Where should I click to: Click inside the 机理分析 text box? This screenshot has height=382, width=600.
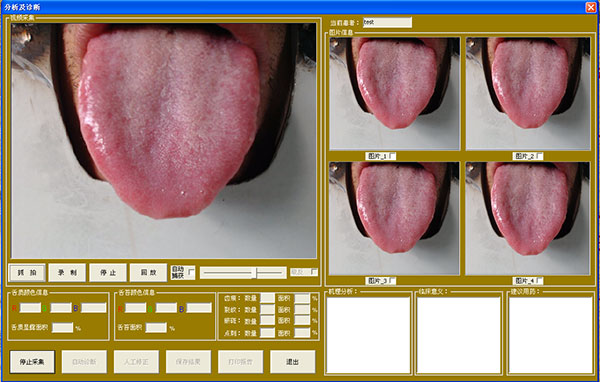pyautogui.click(x=368, y=335)
